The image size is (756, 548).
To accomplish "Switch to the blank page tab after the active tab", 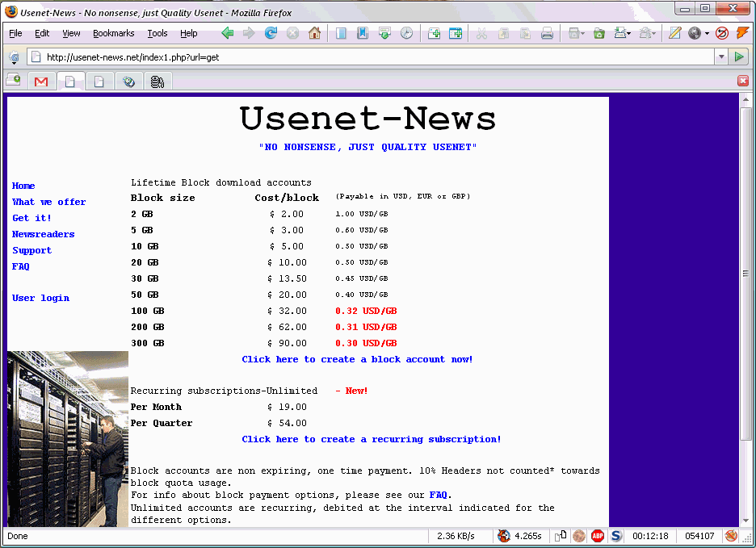I will point(99,82).
